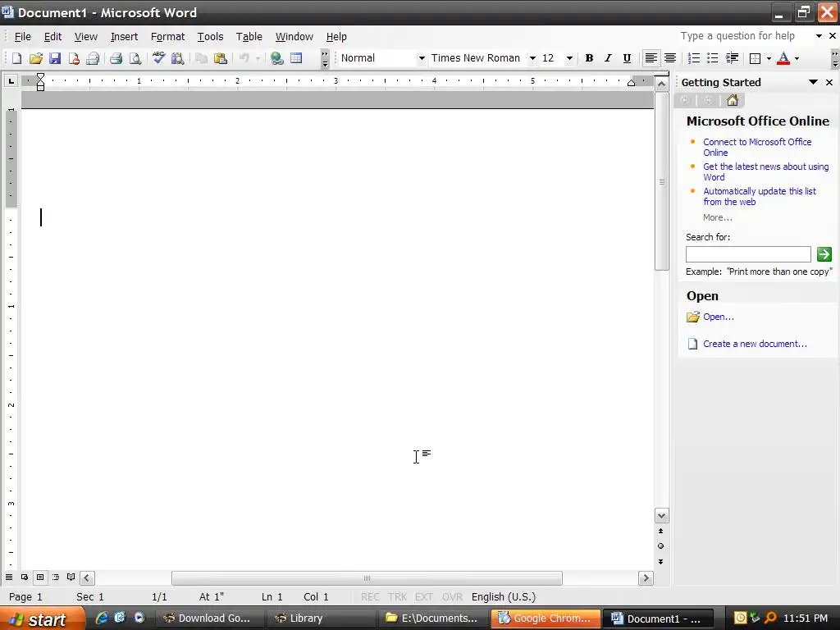840x630 pixels.
Task: Open the Getting Started task pane dropdown
Action: (813, 82)
